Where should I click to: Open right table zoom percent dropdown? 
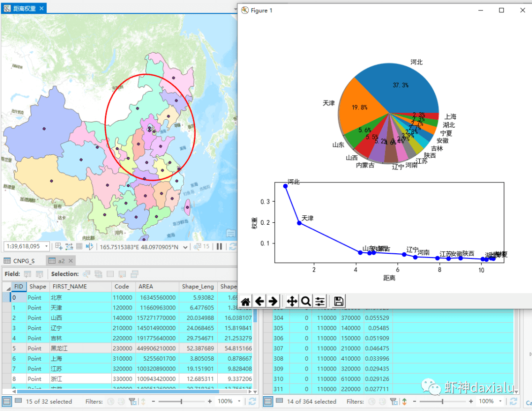pyautogui.click(x=500, y=401)
